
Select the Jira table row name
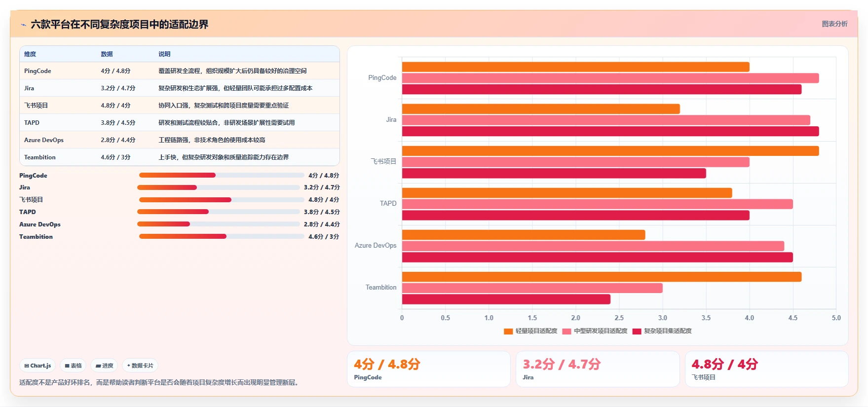coord(29,88)
